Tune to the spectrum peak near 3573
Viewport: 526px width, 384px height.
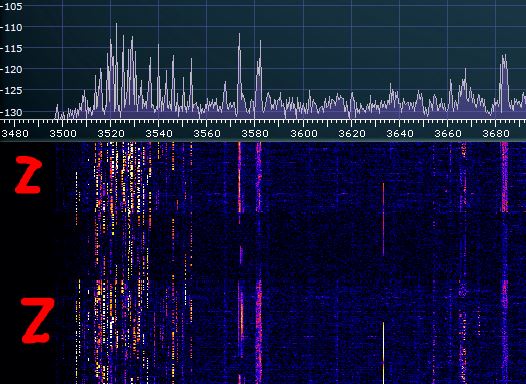[x=239, y=35]
